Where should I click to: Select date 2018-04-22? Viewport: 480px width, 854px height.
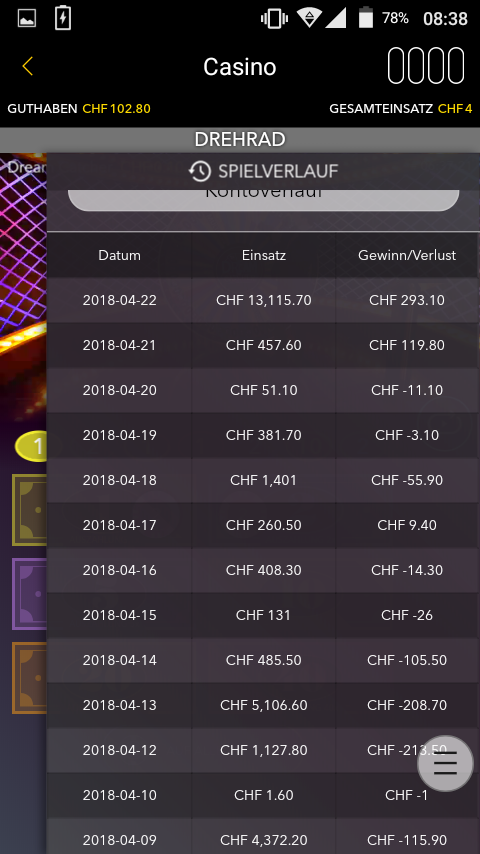click(119, 300)
